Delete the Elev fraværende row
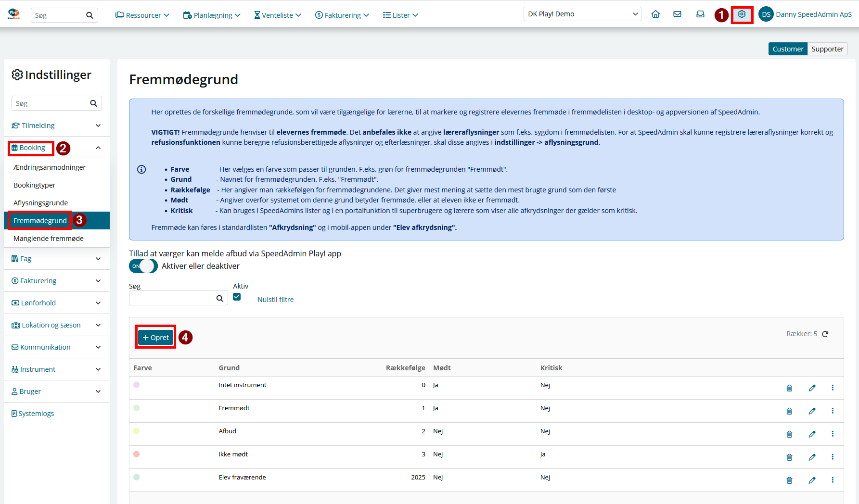The height and width of the screenshot is (504, 859). click(789, 480)
